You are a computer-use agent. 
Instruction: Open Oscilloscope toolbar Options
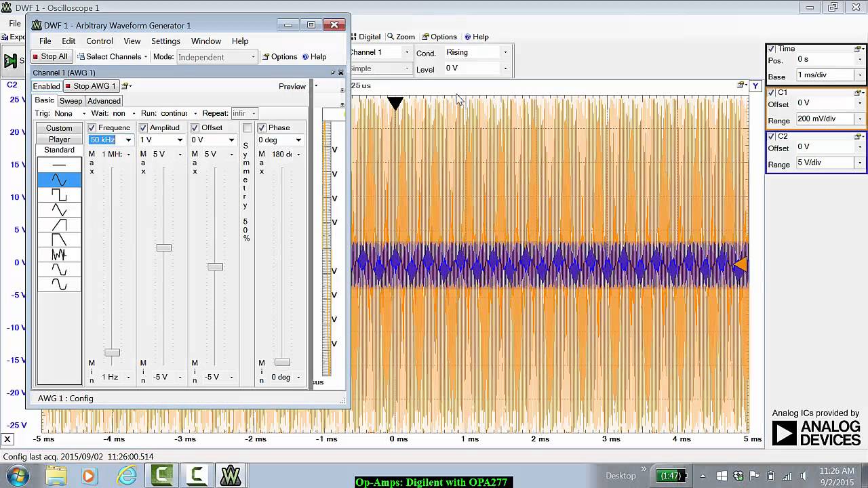pos(439,37)
